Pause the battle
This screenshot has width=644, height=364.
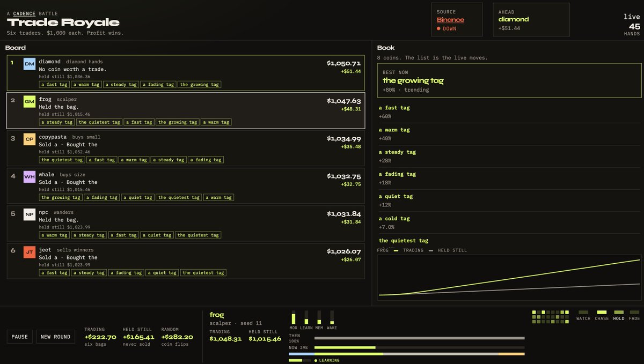click(x=20, y=337)
